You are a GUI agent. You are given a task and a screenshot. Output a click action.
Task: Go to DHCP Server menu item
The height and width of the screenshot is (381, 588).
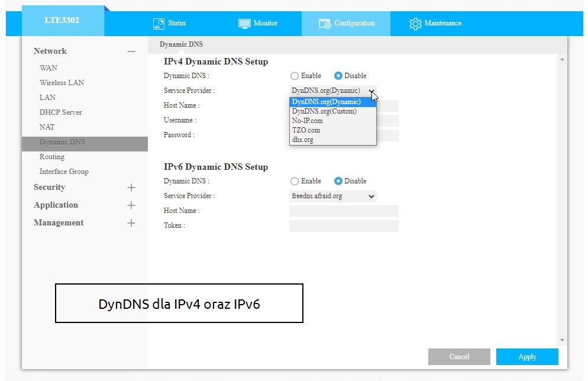pyautogui.click(x=60, y=112)
